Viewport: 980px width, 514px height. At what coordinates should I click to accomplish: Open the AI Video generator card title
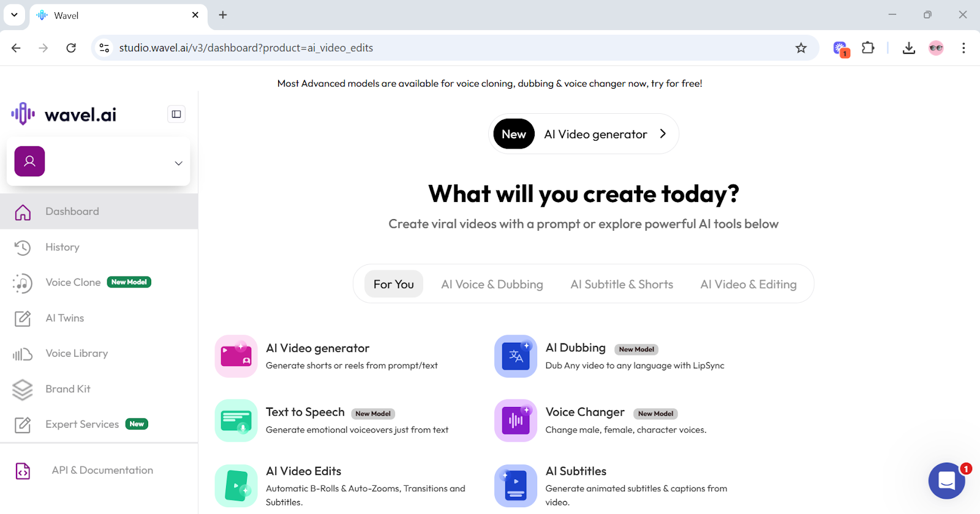click(317, 348)
